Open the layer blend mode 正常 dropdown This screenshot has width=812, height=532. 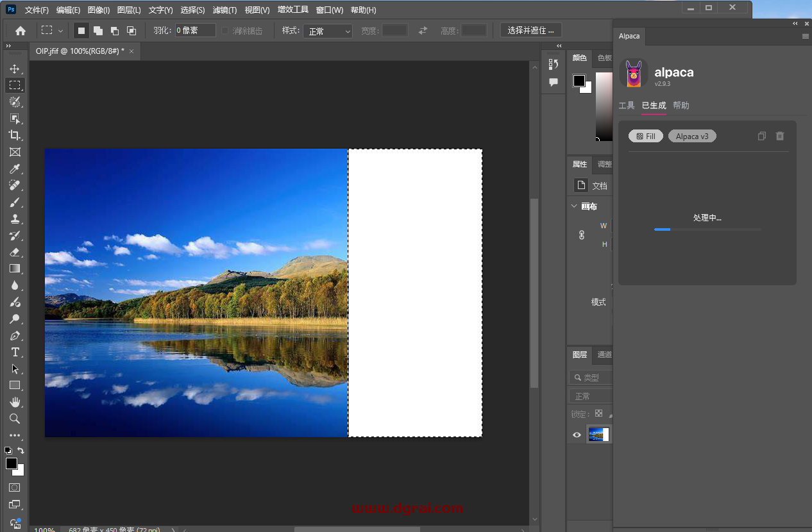point(590,396)
